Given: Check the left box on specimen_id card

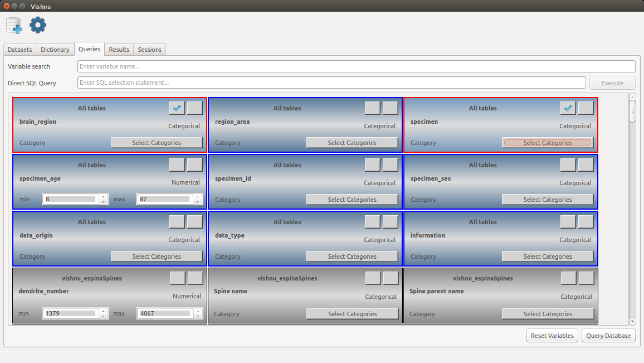Looking at the screenshot, I should 373,165.
